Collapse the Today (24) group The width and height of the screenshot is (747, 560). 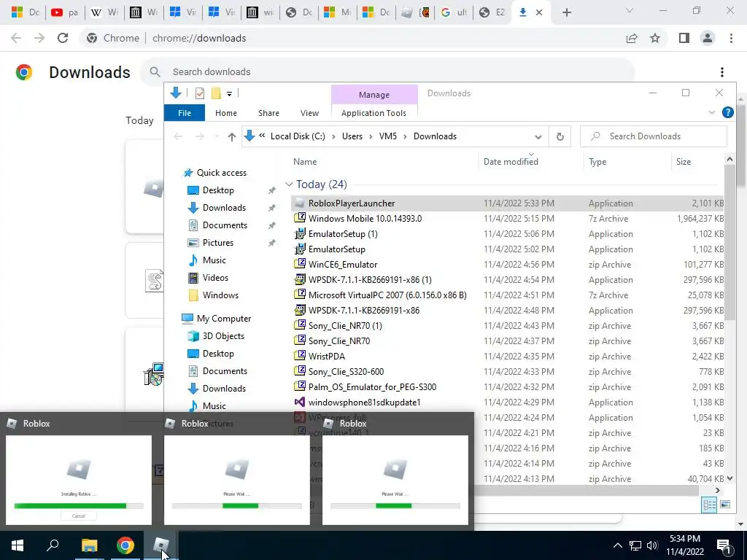pyautogui.click(x=289, y=184)
